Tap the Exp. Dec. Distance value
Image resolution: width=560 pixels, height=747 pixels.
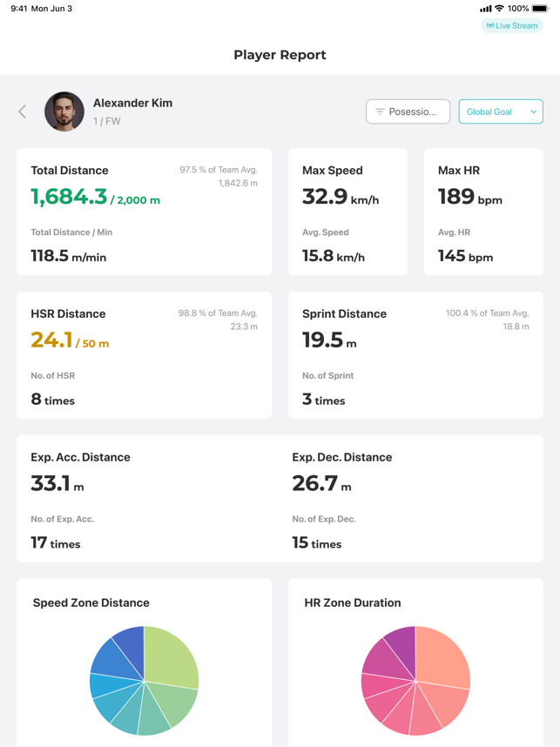pyautogui.click(x=321, y=483)
